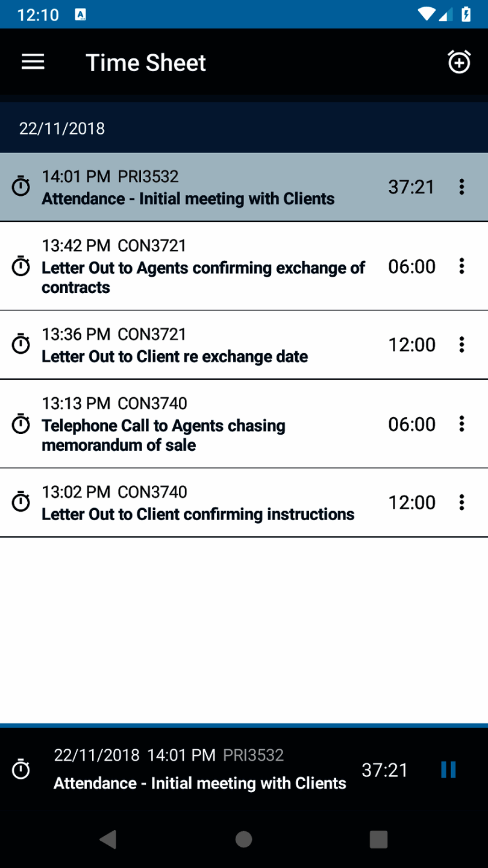Screen dimensions: 488x868
Task: Select the 22/11/2018 date header
Action: click(62, 128)
